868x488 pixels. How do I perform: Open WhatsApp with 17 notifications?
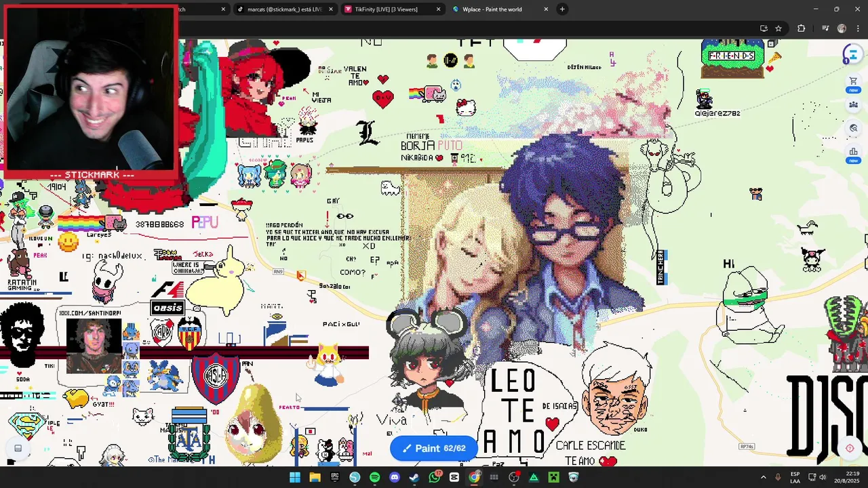(435, 477)
